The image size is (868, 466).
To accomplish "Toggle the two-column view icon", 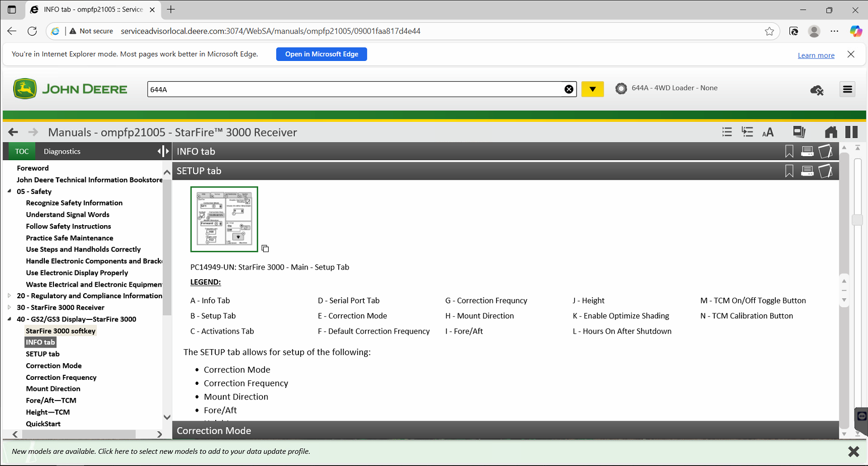I will click(x=851, y=132).
